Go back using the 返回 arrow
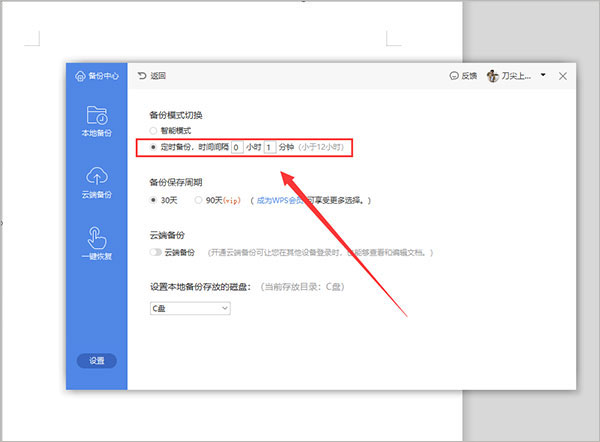The width and height of the screenshot is (600, 442). coord(142,76)
